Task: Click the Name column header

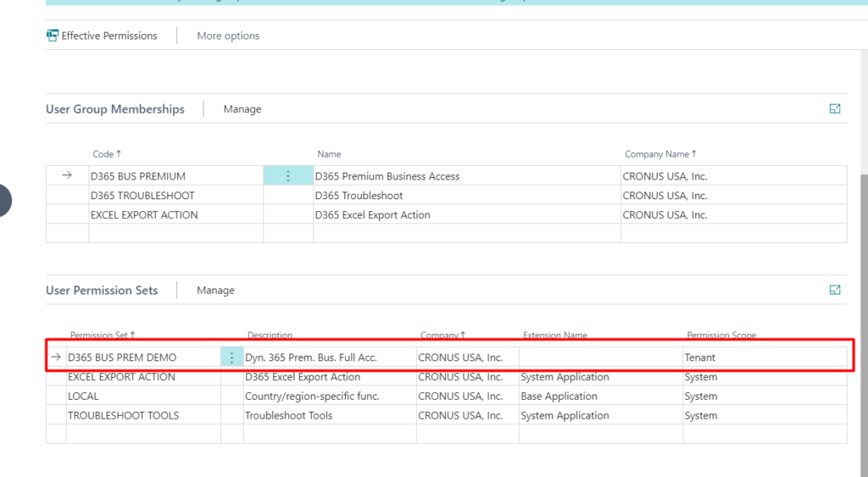Action: click(329, 154)
